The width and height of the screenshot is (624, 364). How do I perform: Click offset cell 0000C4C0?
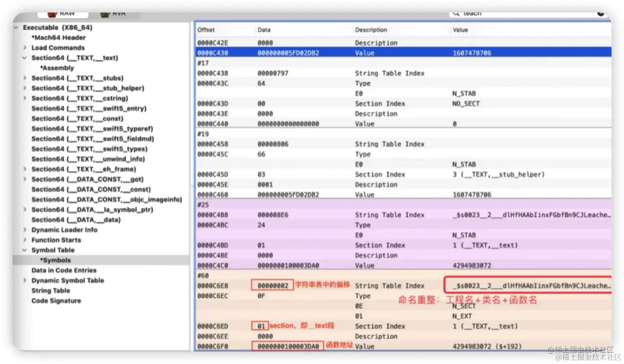[x=213, y=265]
